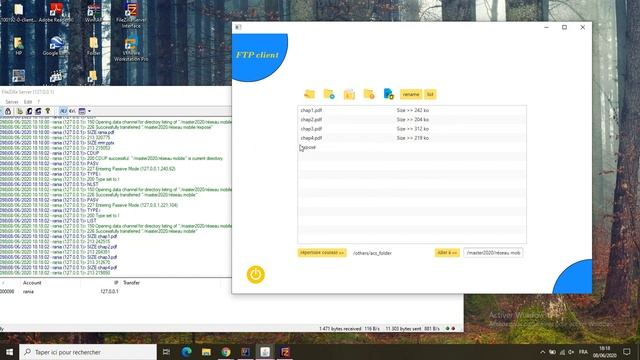Click the path input field containing /master2020
This screenshot has height=360, width=640.
pos(493,253)
